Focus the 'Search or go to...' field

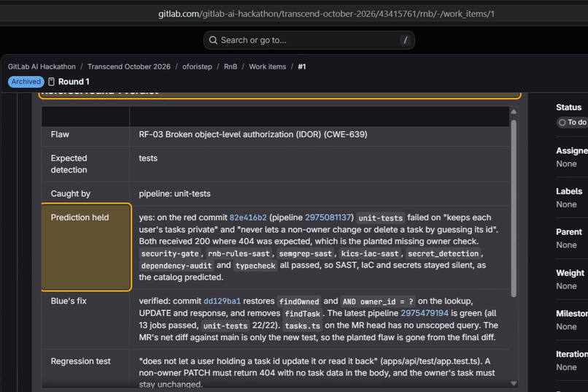pos(309,40)
